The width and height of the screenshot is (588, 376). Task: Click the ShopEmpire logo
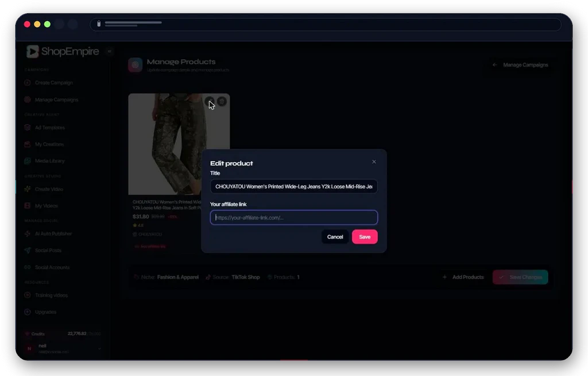click(63, 52)
